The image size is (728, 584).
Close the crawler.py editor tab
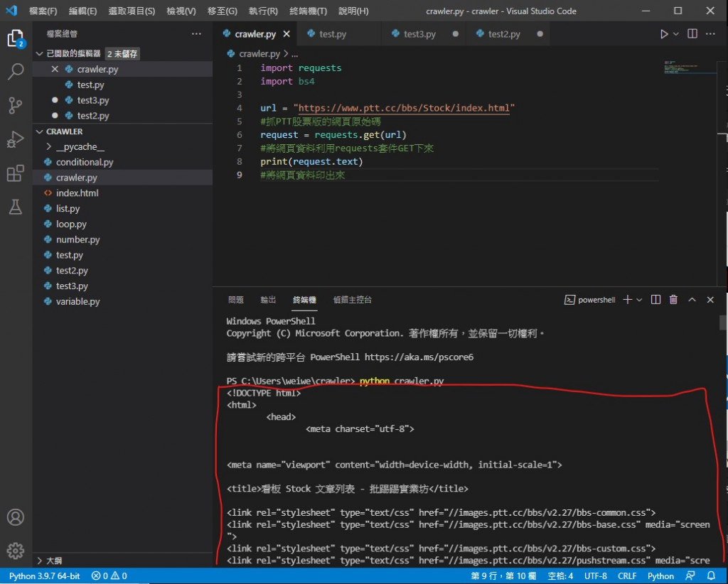pyautogui.click(x=287, y=34)
